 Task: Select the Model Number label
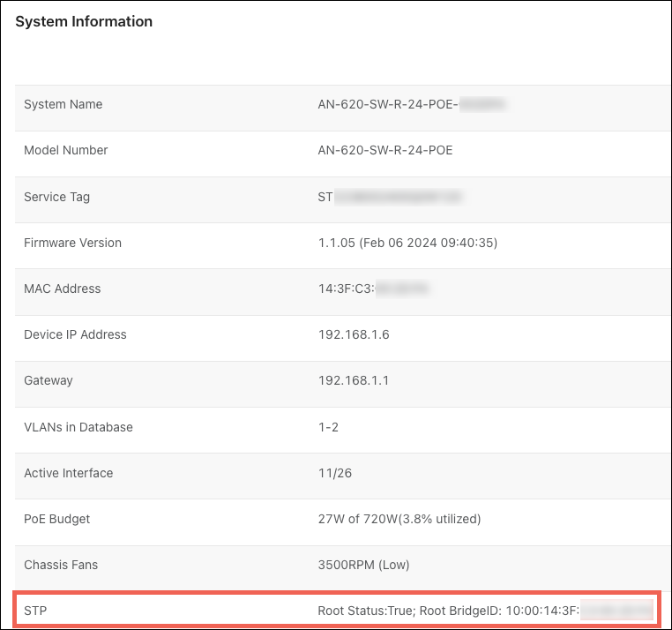pos(65,150)
